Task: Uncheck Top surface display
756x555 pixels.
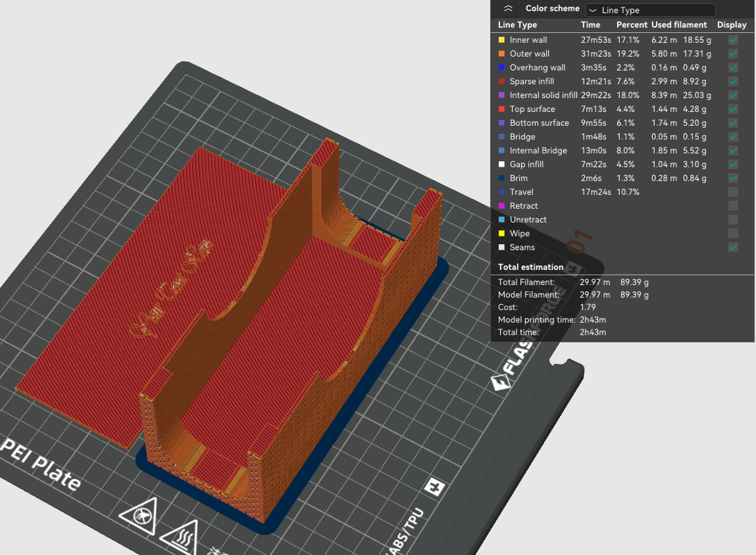Action: click(733, 109)
